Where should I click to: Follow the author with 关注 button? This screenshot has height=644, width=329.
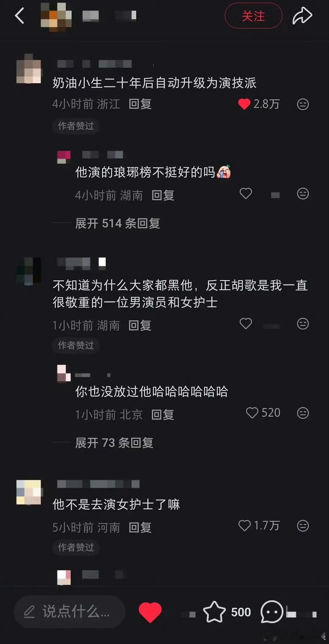coord(253,16)
